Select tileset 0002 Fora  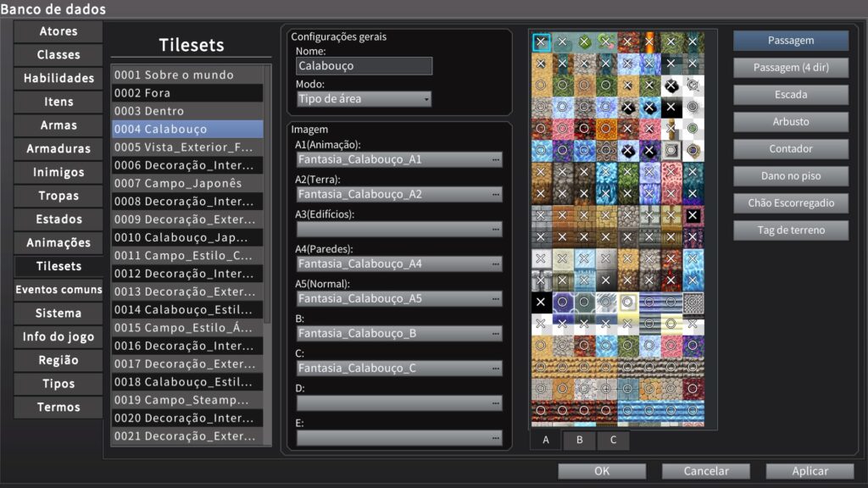[x=187, y=93]
